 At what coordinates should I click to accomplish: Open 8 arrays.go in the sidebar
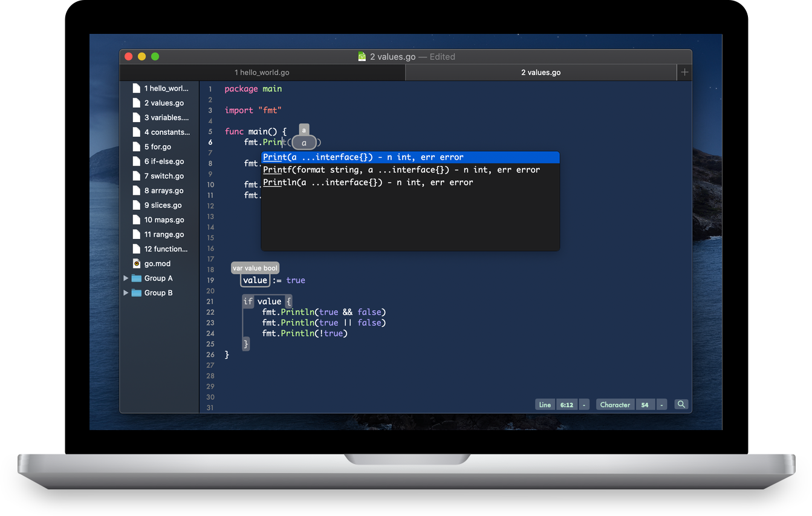pos(164,191)
